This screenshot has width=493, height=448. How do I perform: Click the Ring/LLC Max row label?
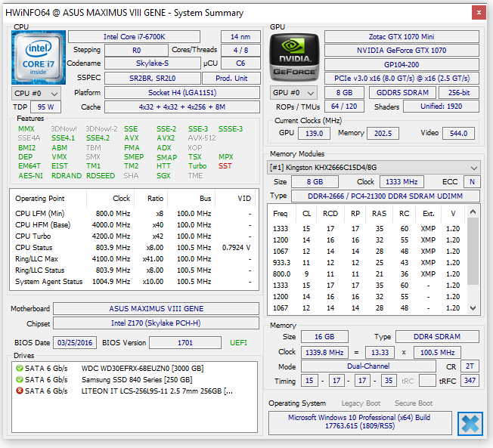(x=36, y=259)
